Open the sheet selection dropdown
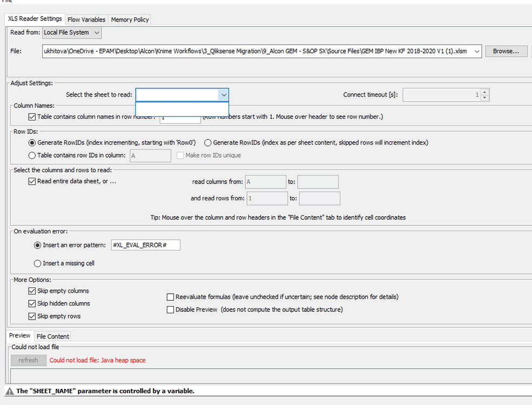Screen dimensions: 532x405 click(x=224, y=94)
